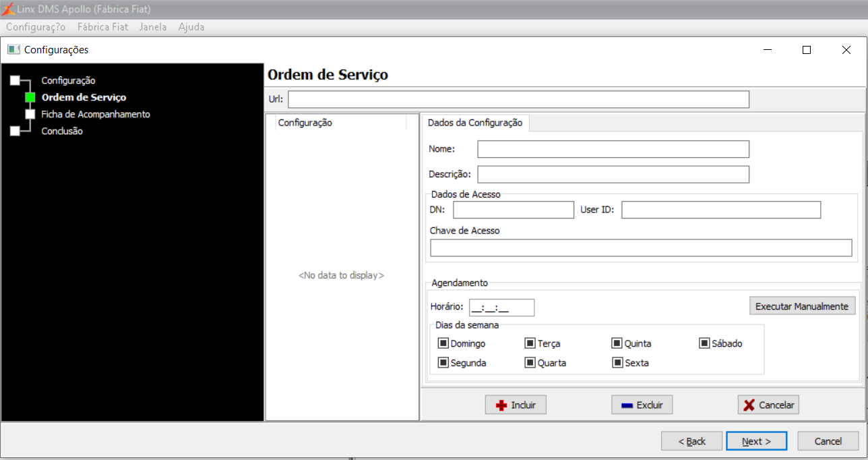
Task: Open the Fábrica Fiat menu
Action: pos(102,27)
